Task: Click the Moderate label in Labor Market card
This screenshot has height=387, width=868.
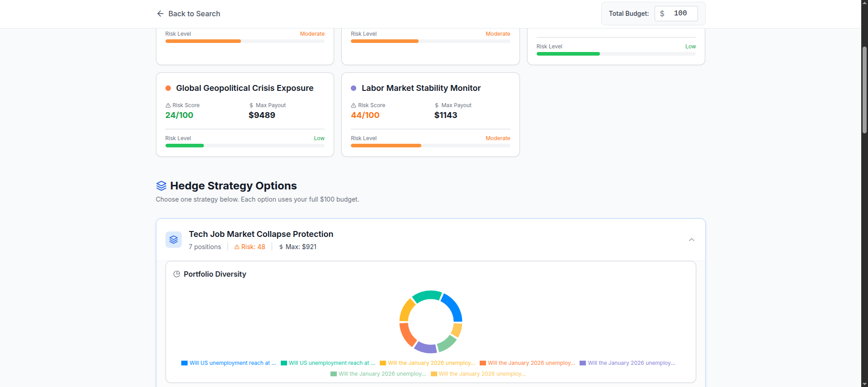Action: 498,138
